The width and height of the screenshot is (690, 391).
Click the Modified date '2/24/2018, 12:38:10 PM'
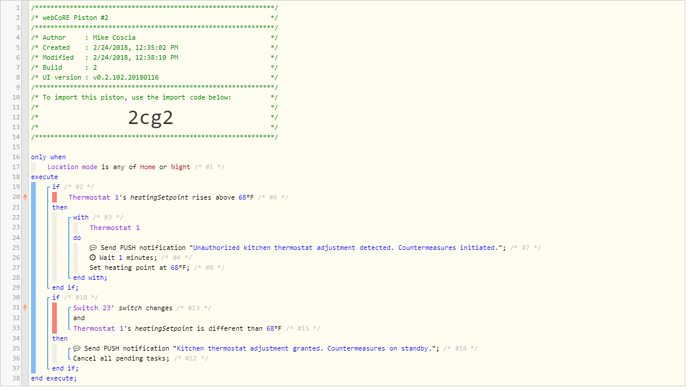[135, 58]
